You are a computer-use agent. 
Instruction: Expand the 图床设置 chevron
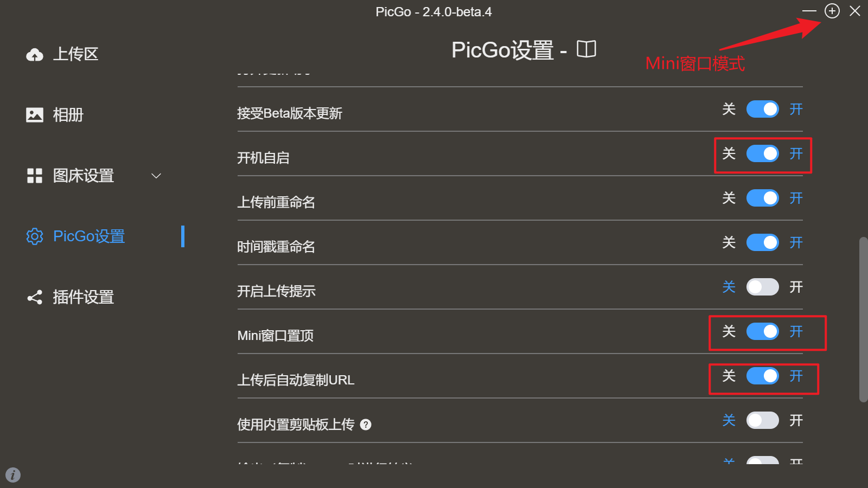pyautogui.click(x=156, y=176)
